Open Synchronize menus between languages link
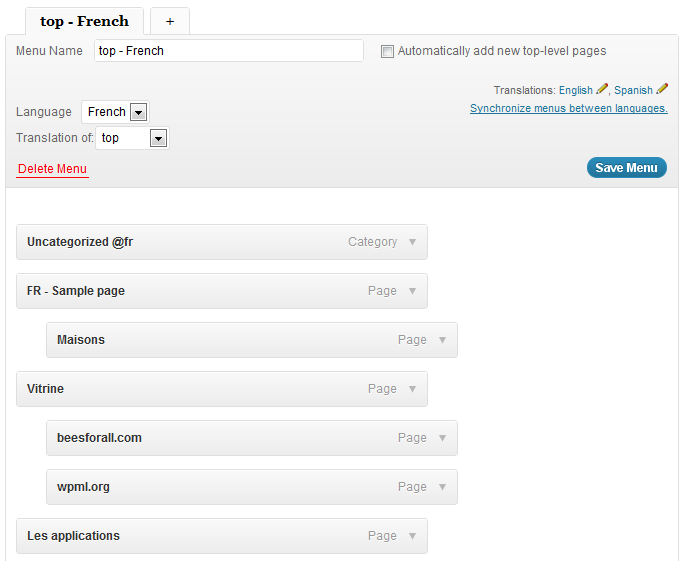Image resolution: width=684 pixels, height=561 pixels. pos(569,108)
